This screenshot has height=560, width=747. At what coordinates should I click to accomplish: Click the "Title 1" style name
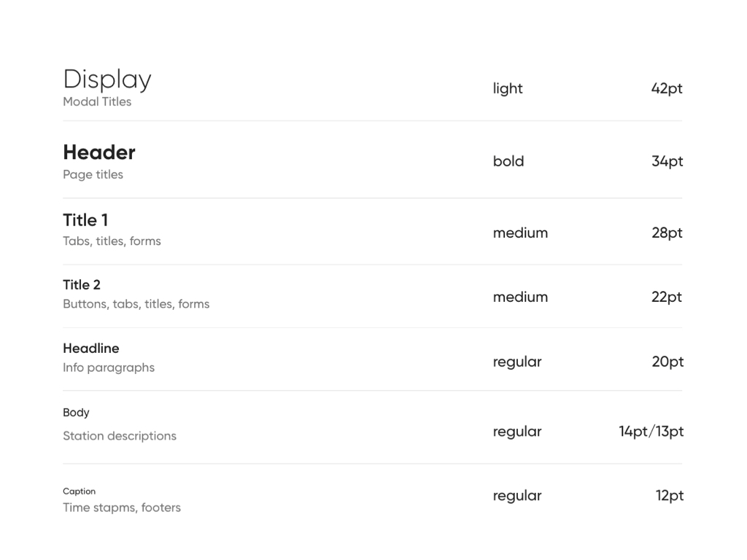(85, 220)
